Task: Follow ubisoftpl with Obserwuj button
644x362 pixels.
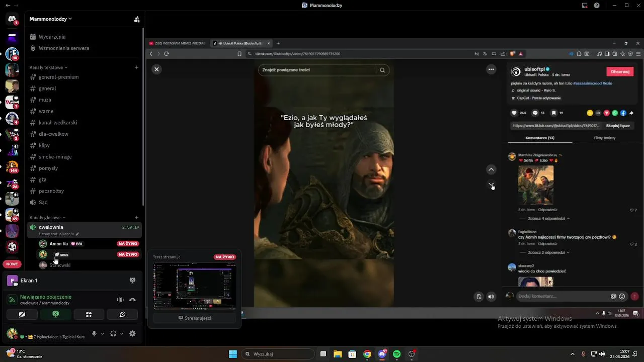Action: [620, 71]
